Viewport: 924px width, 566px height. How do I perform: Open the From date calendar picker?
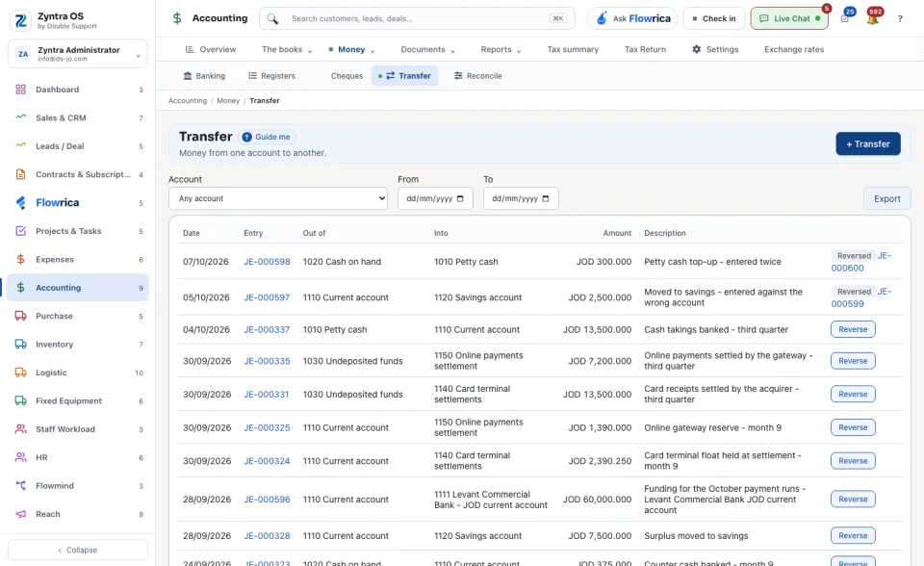coord(460,198)
